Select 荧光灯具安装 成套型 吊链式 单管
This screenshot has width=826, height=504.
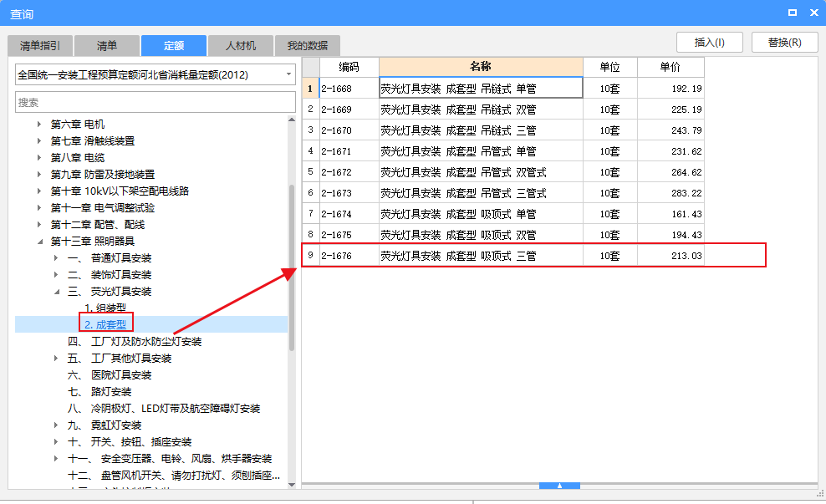[x=481, y=89]
